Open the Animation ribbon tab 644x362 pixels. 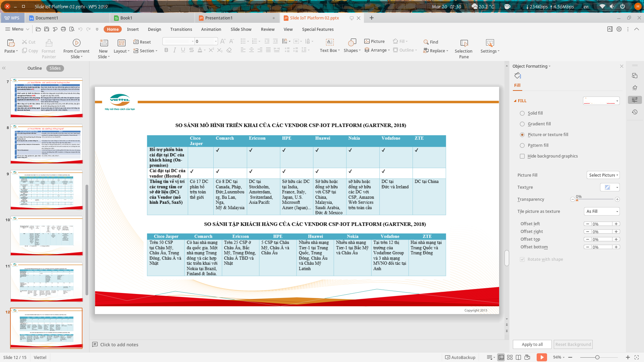(211, 29)
